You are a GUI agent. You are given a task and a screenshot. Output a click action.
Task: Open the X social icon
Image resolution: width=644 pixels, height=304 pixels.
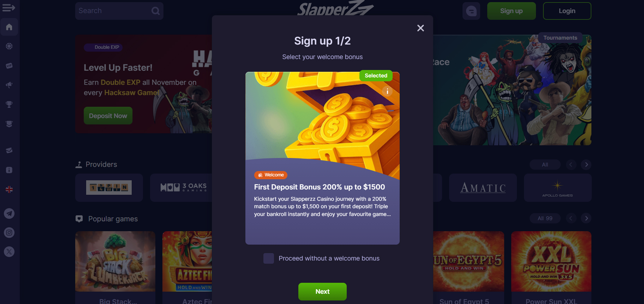click(9, 252)
